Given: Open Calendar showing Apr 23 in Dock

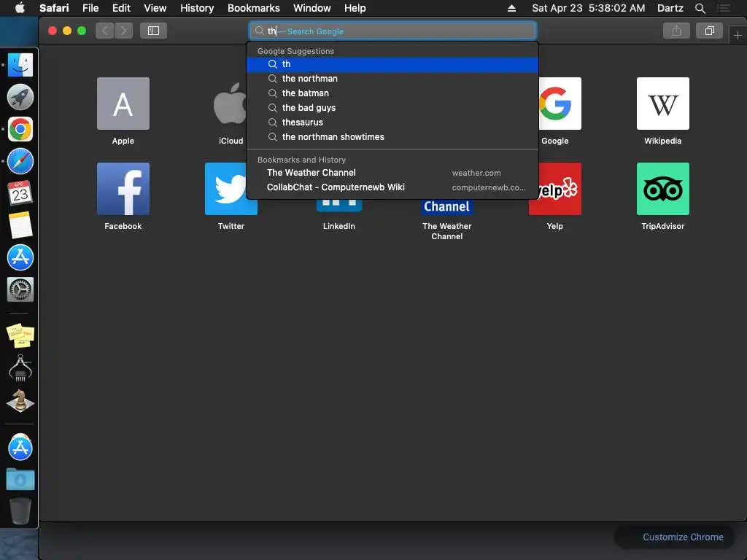Looking at the screenshot, I should click(x=20, y=192).
